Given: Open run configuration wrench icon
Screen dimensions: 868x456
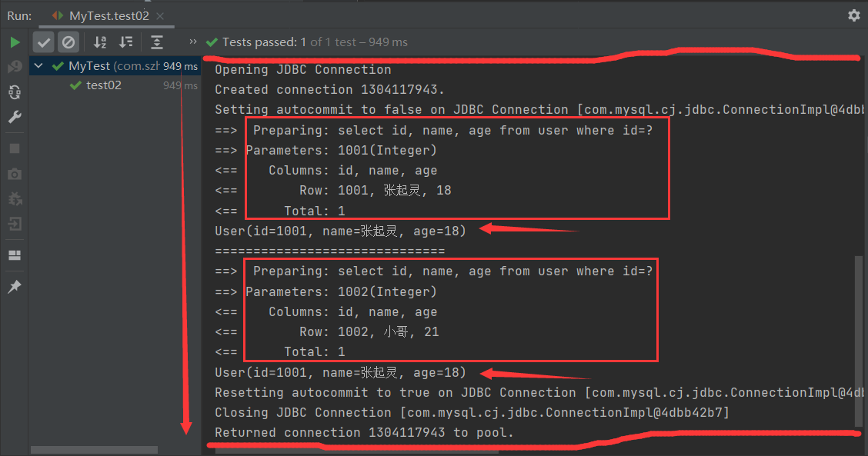Looking at the screenshot, I should tap(15, 117).
